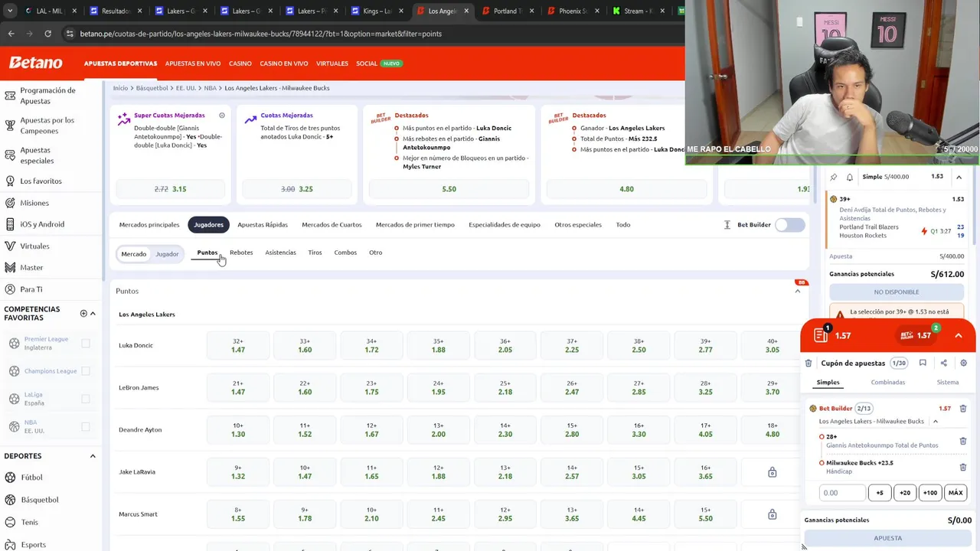
Task: Click the APUESTA place bet button
Action: tap(888, 538)
